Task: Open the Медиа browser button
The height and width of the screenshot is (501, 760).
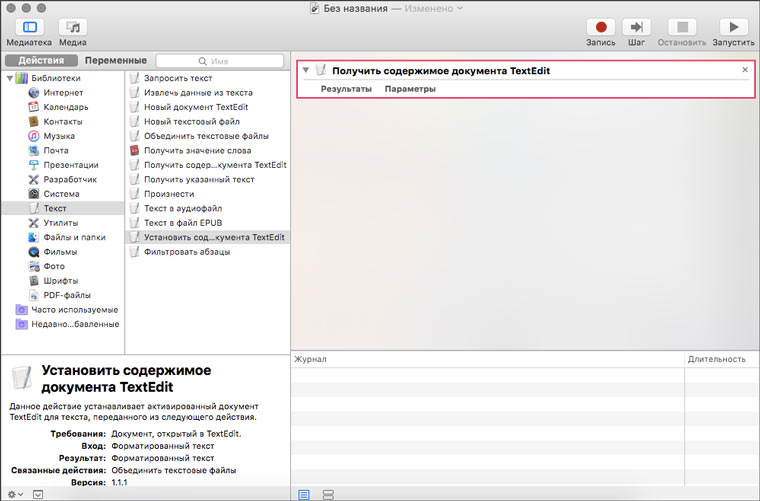Action: tap(73, 27)
